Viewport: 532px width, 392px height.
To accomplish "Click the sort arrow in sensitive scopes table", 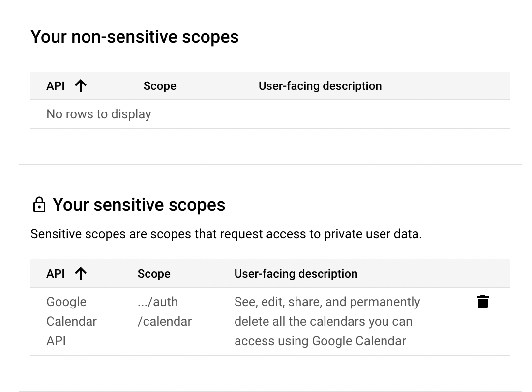I will point(81,273).
